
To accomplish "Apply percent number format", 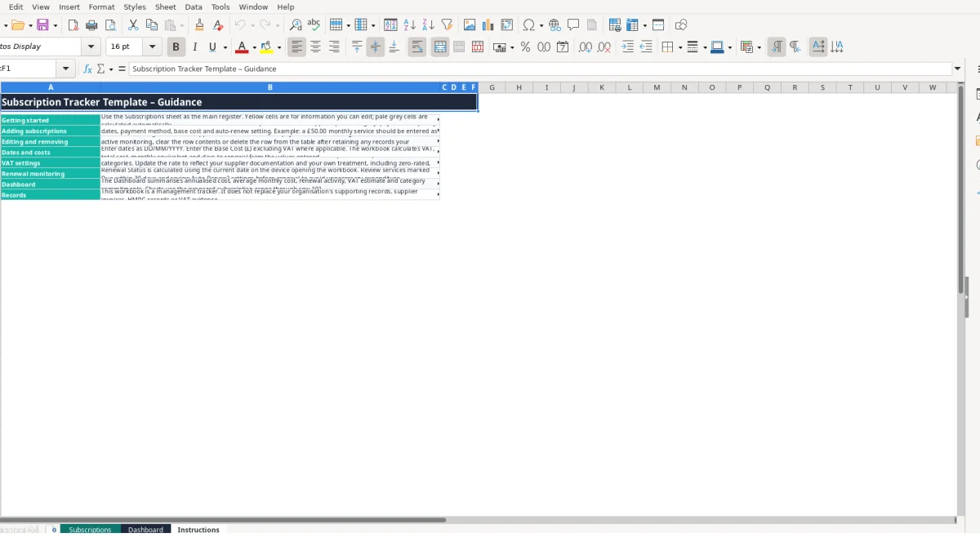I will point(525,47).
